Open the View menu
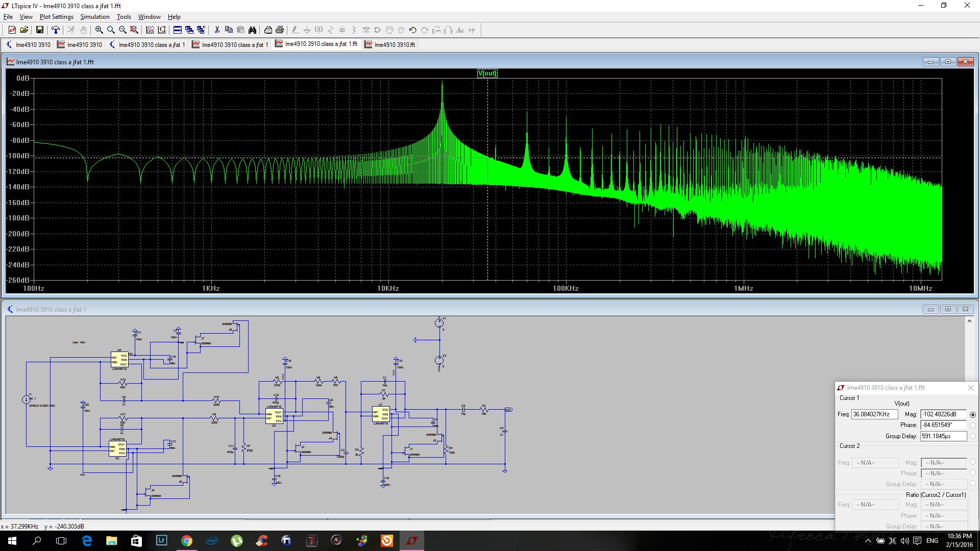The image size is (980, 551). pyautogui.click(x=26, y=17)
